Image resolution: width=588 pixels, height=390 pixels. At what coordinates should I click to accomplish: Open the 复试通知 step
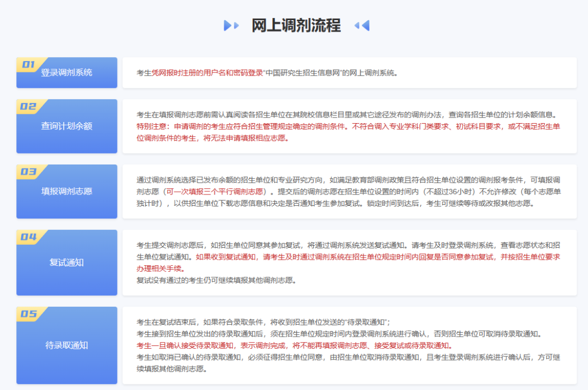point(66,263)
